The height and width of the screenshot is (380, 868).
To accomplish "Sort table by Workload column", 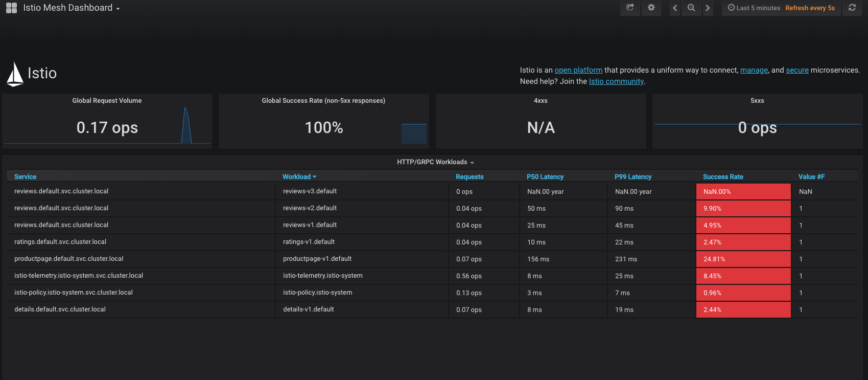I will pos(299,177).
